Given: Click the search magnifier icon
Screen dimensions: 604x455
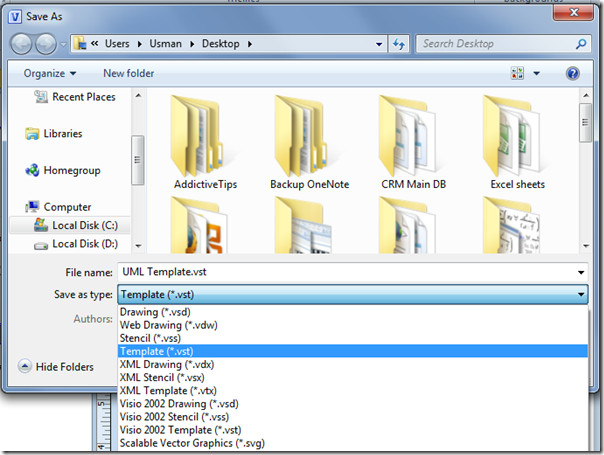Looking at the screenshot, I should [x=581, y=44].
